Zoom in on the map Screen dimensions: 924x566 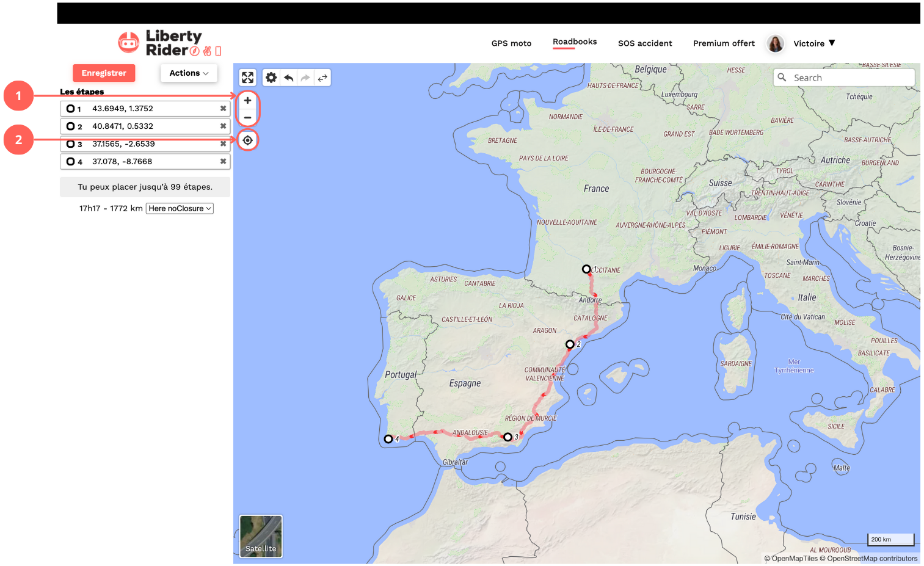(247, 101)
